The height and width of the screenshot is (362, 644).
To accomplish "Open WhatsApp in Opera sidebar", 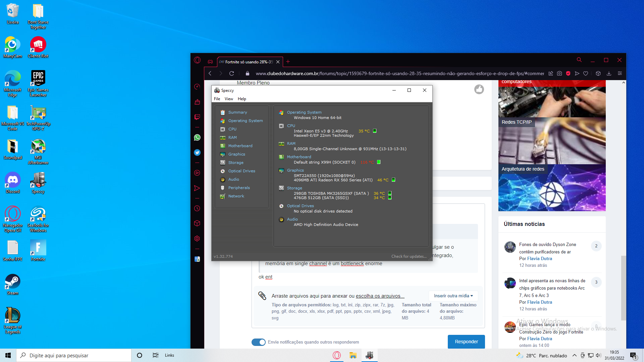I will [x=197, y=138].
